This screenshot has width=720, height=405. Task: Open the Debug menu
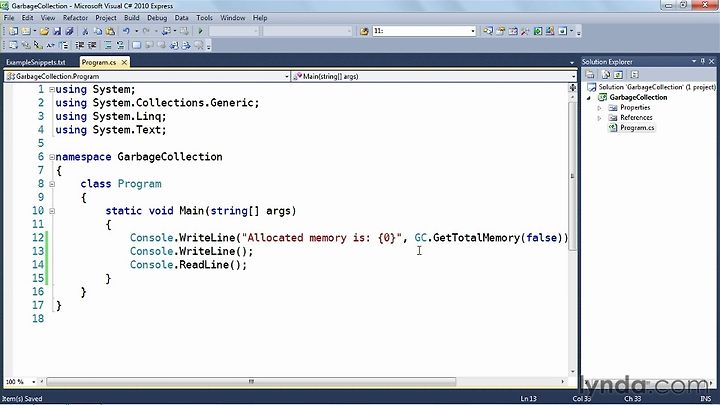[x=157, y=18]
